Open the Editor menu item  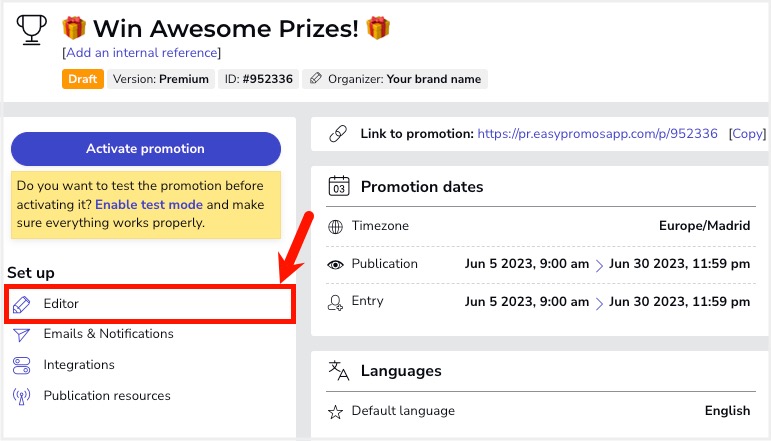61,304
